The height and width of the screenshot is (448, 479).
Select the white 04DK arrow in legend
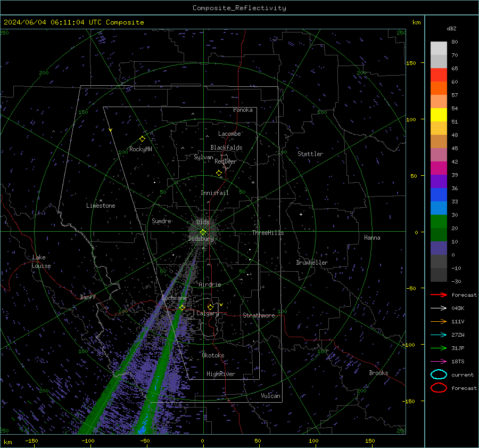click(x=439, y=308)
